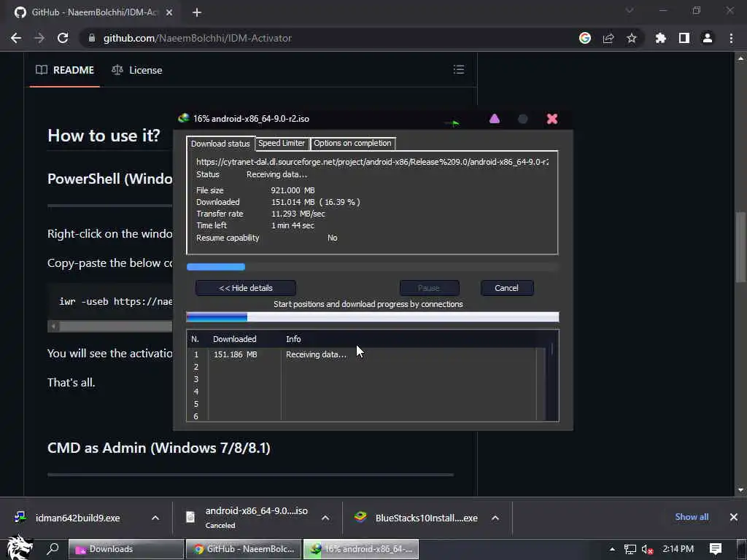Switch to GitHub Chrome taskbar window
The height and width of the screenshot is (560, 747).
244,549
